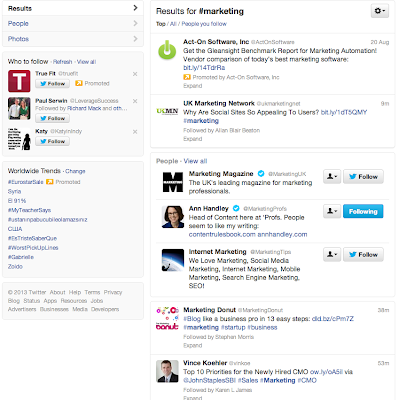Image resolution: width=399 pixels, height=400 pixels.
Task: View all People results
Action: tap(195, 161)
